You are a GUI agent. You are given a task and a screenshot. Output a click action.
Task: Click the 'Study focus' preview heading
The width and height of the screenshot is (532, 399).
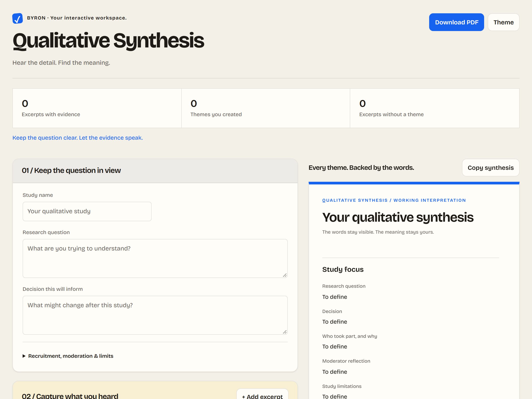(x=343, y=269)
